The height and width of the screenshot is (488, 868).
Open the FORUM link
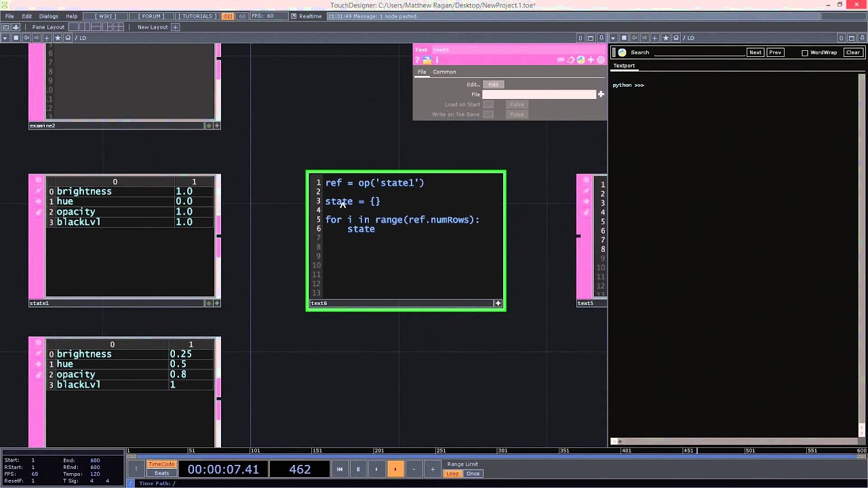(x=151, y=16)
